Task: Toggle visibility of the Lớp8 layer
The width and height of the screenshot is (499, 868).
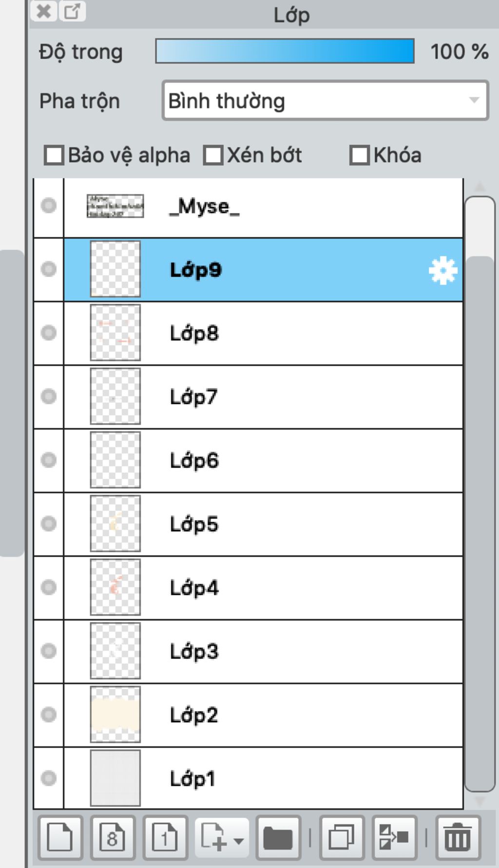Action: click(x=48, y=333)
